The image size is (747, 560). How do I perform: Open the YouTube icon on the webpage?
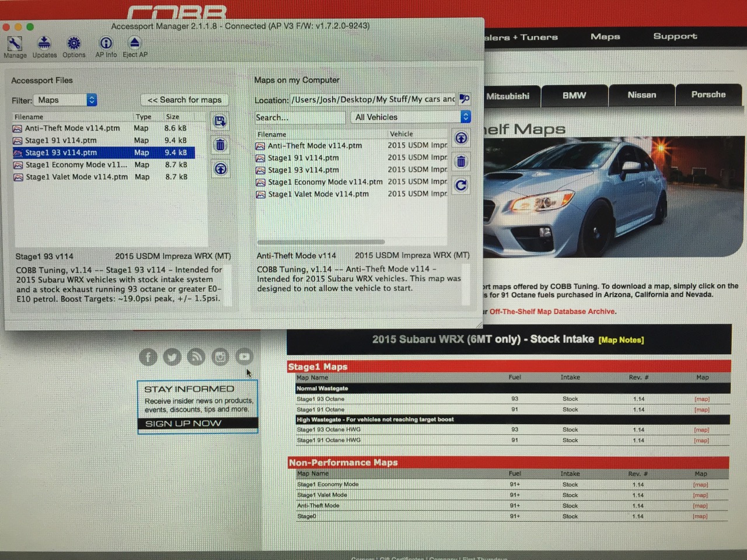coord(244,357)
